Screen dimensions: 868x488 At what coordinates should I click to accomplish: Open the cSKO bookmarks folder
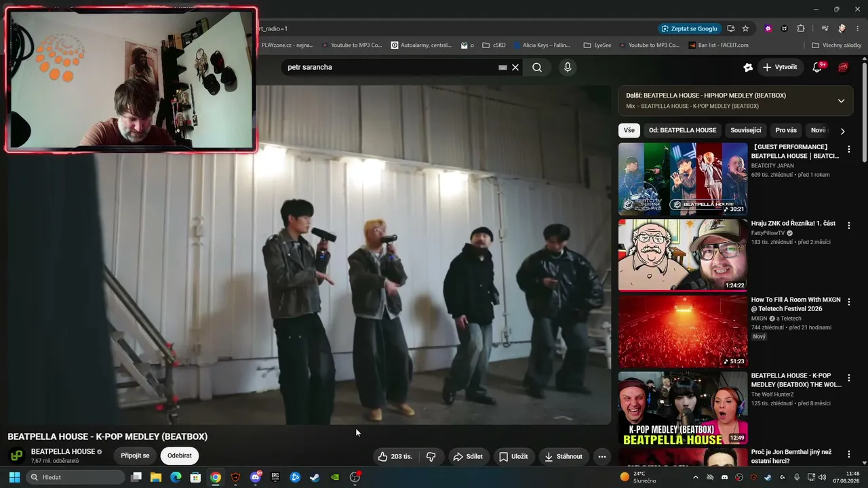pyautogui.click(x=494, y=45)
